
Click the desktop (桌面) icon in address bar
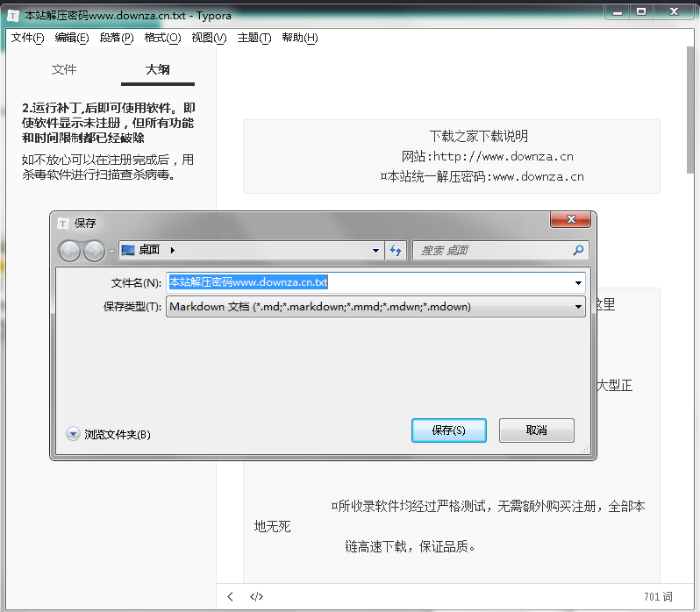(129, 250)
